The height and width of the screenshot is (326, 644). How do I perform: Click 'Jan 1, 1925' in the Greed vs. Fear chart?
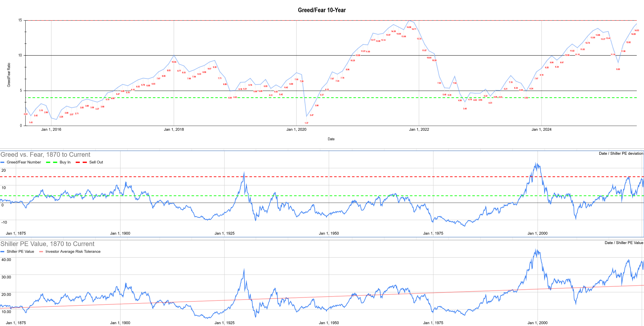(224, 233)
